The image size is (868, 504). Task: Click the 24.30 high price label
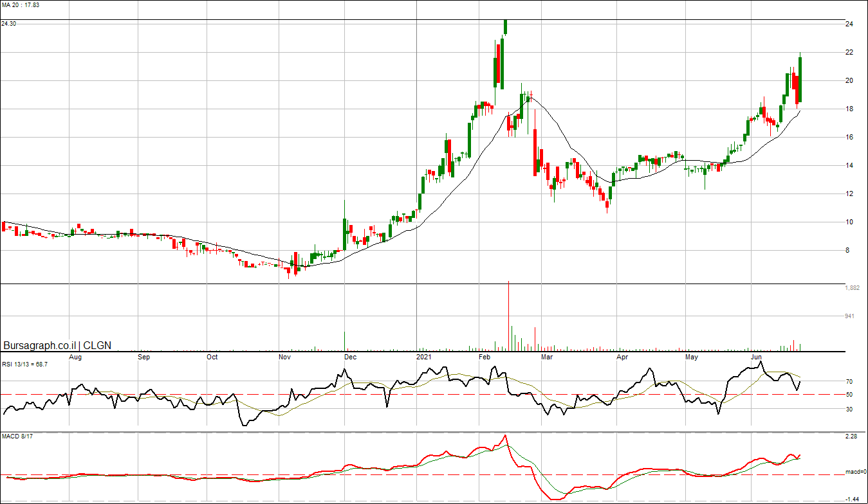(x=8, y=24)
